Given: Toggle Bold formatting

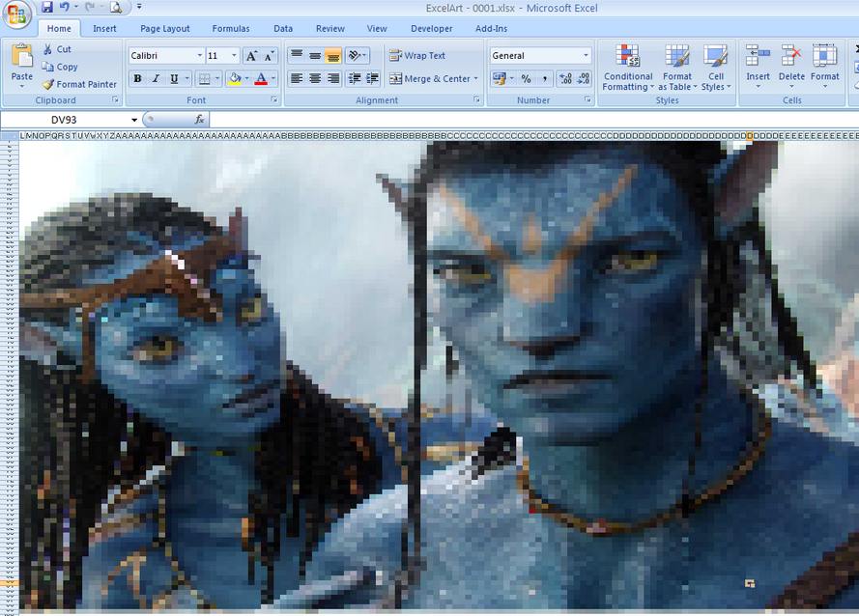Looking at the screenshot, I should click(x=137, y=79).
